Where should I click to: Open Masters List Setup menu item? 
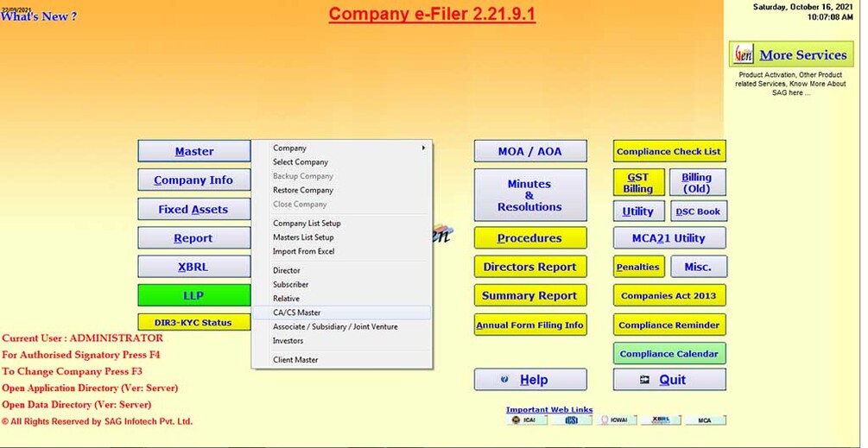pyautogui.click(x=341, y=237)
